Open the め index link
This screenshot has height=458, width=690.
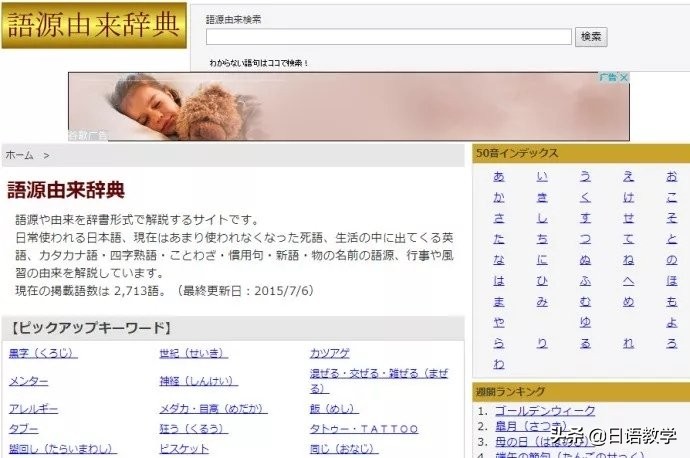pos(628,302)
